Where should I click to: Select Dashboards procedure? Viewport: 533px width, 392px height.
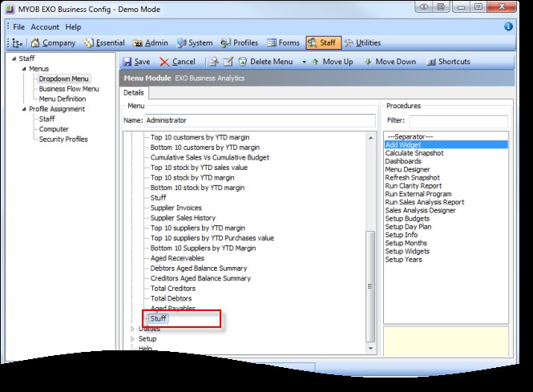point(403,161)
